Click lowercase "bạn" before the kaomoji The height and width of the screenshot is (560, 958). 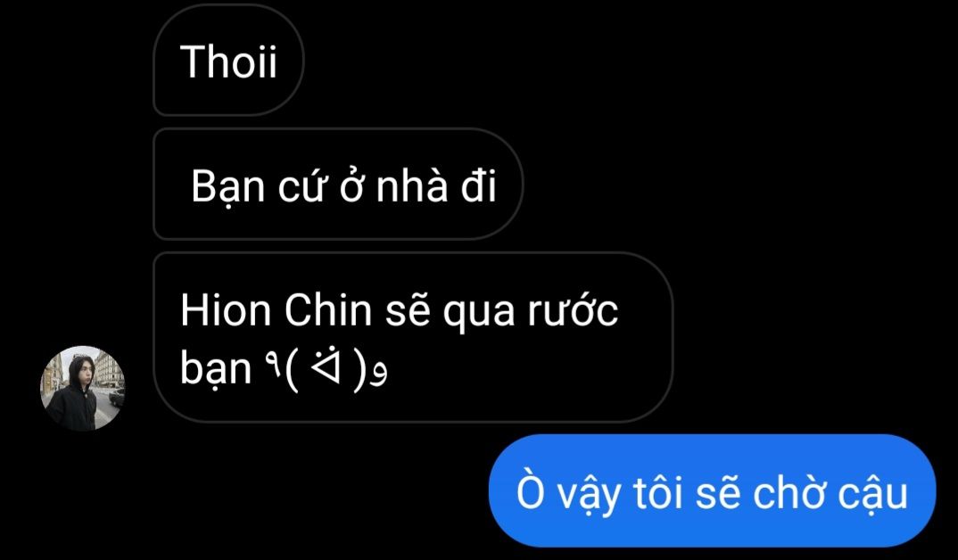[216, 371]
